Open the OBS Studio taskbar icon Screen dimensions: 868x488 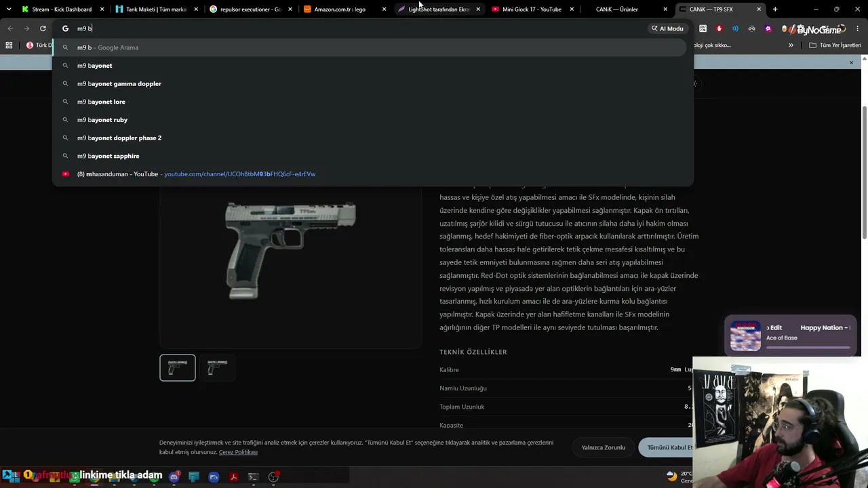(x=273, y=476)
